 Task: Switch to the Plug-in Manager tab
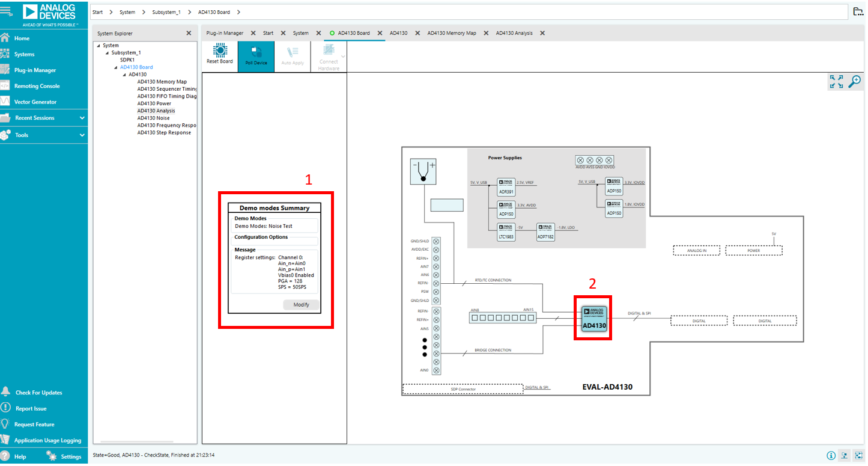click(x=225, y=33)
